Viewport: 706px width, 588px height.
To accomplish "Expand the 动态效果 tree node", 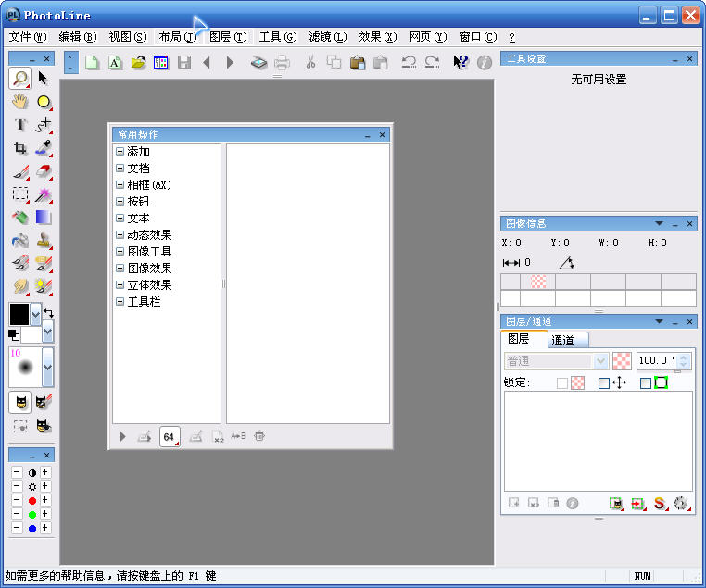I will pos(120,235).
